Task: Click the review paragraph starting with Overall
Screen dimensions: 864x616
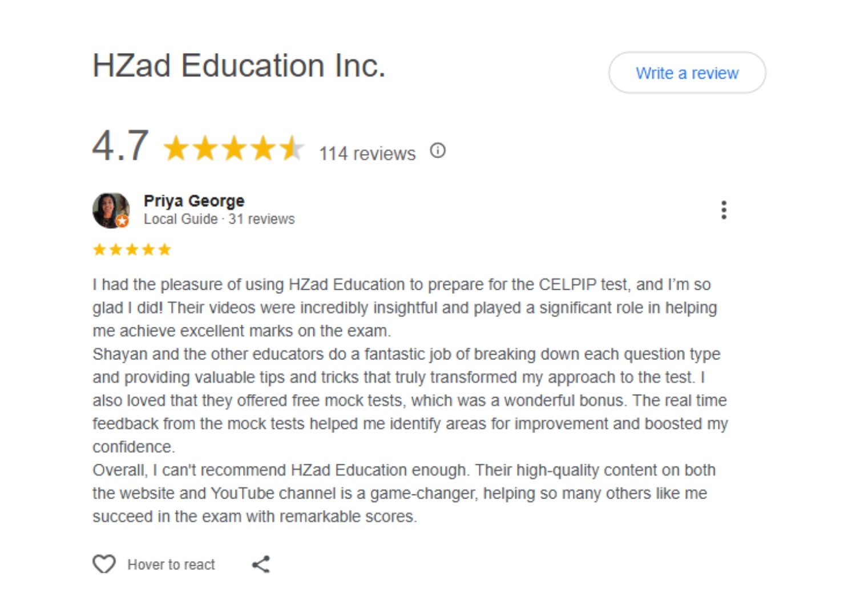Action: 403,493
